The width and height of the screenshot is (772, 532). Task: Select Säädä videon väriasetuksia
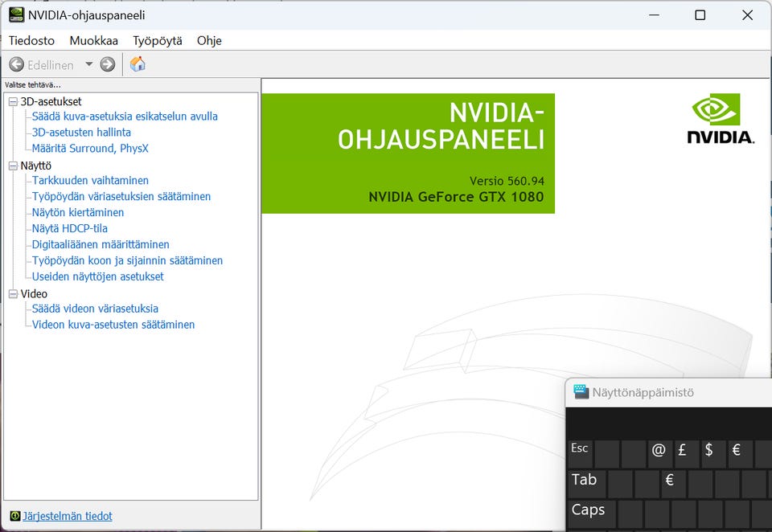[x=95, y=308]
